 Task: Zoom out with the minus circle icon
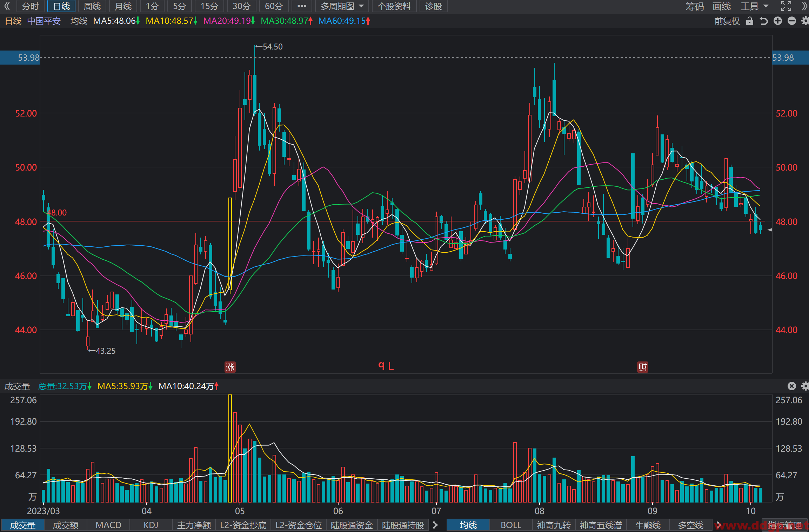[x=792, y=21]
